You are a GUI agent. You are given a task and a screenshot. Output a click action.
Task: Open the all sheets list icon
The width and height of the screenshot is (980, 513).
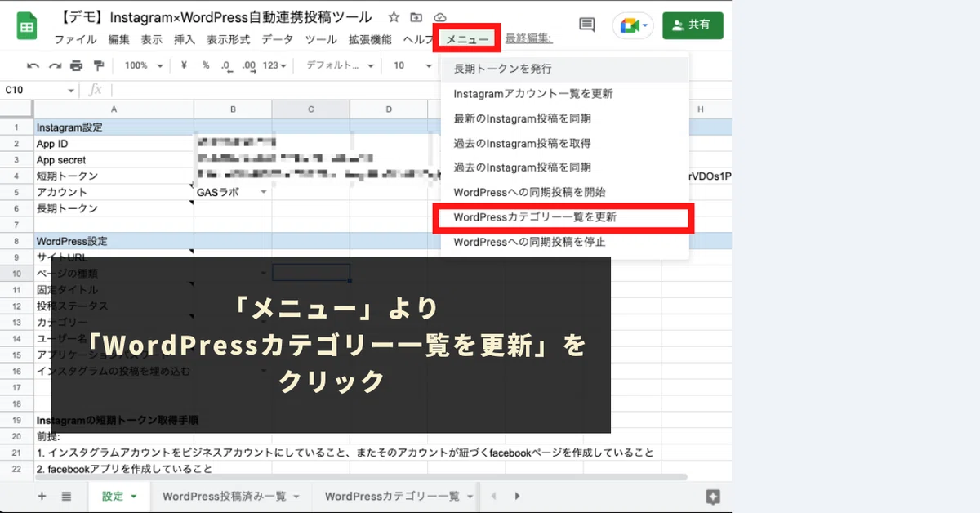pos(67,496)
